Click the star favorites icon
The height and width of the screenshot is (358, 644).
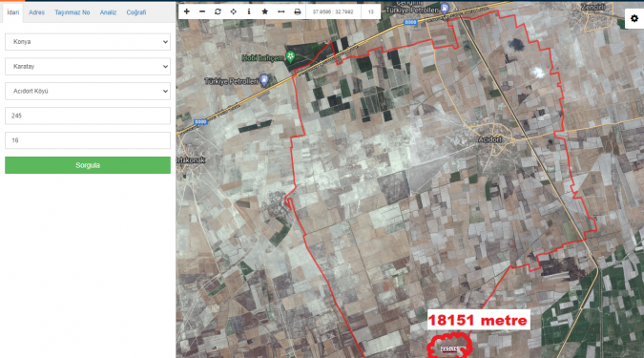click(265, 11)
